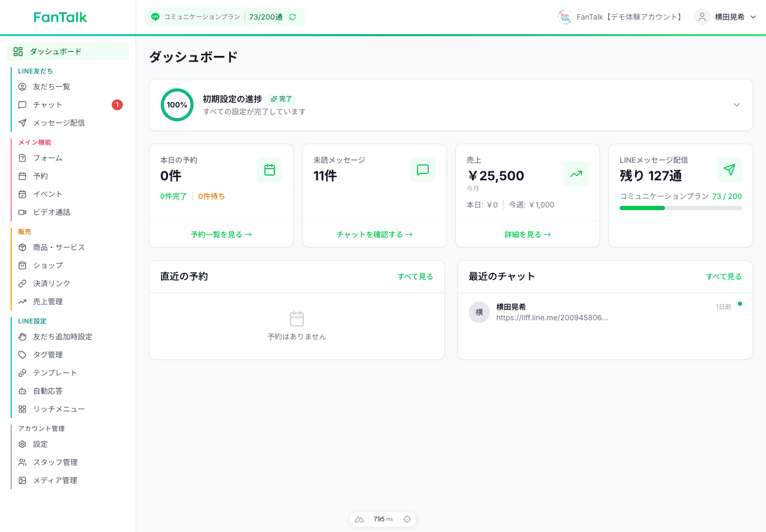Click the 売上 trending-up icon
766x532 pixels.
click(x=576, y=174)
